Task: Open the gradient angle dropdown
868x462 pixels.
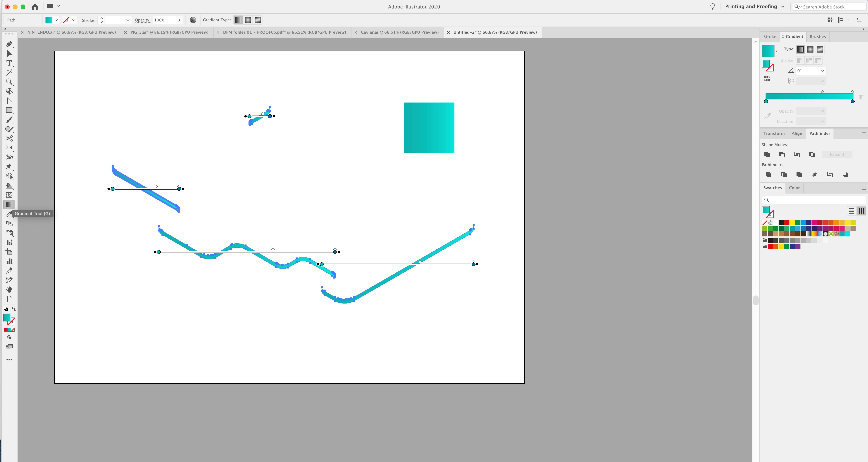Action: (822, 71)
